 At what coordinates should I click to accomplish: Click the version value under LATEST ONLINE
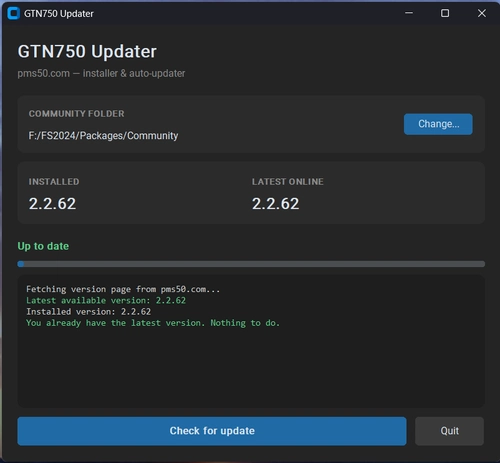coord(275,204)
